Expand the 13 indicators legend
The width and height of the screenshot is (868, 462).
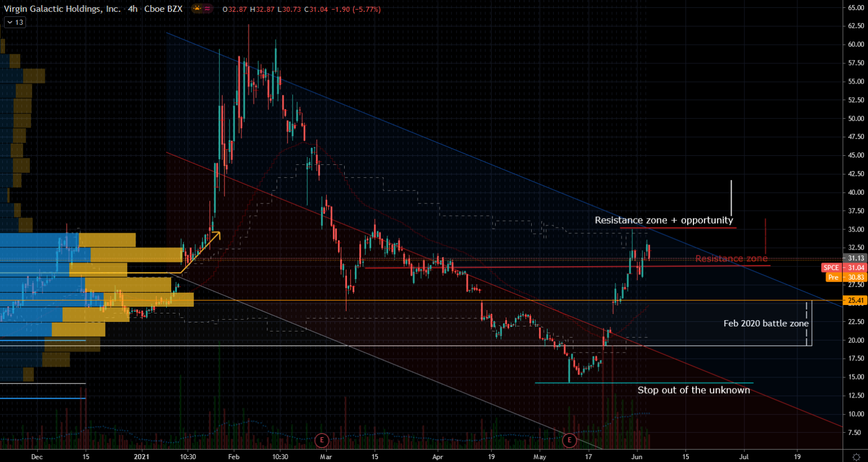pos(15,22)
